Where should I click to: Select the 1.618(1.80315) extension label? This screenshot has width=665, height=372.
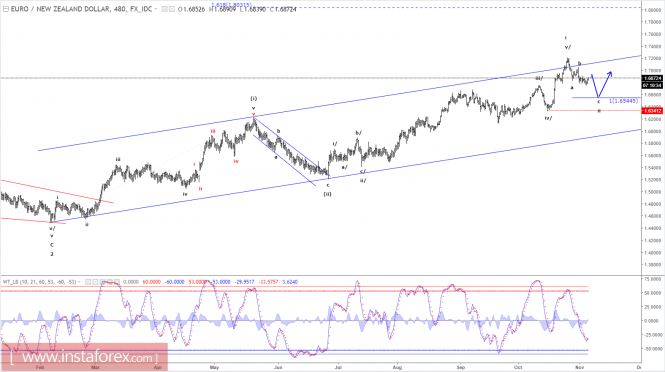click(231, 5)
